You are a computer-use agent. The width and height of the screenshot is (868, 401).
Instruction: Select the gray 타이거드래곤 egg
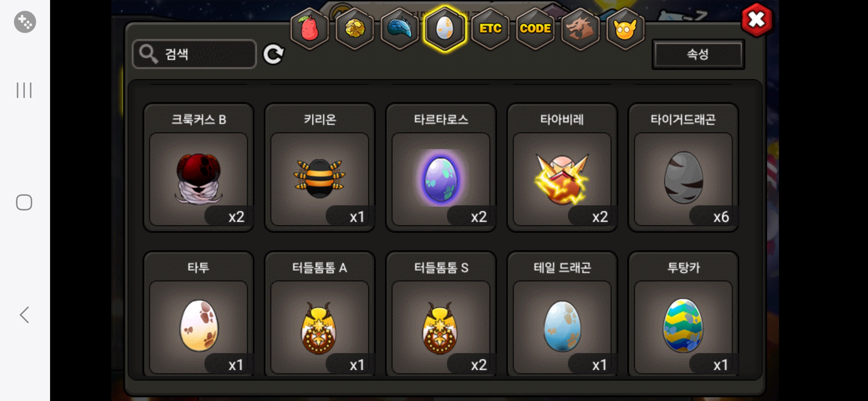683,167
